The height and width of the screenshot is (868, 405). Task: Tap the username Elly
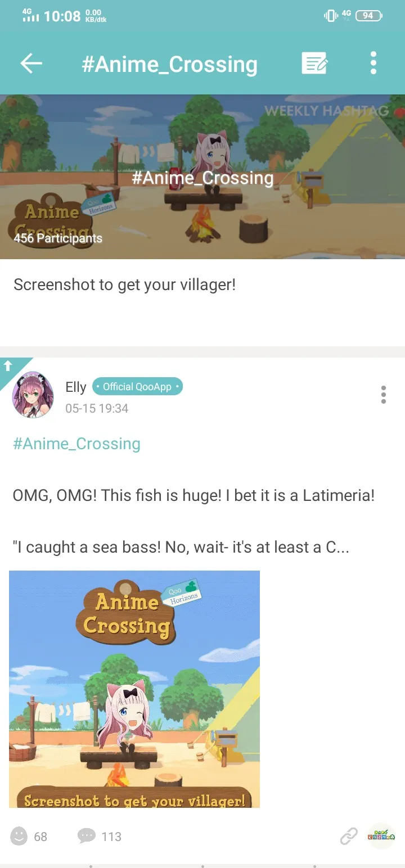coord(76,387)
